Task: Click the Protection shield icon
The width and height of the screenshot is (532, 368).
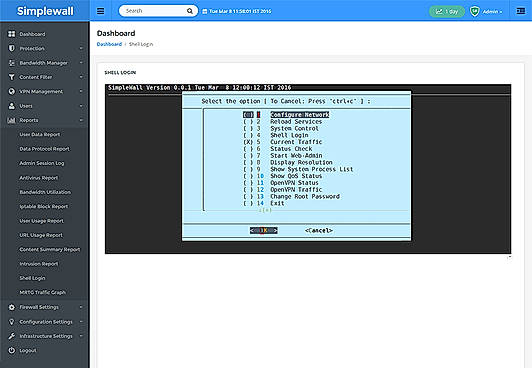Action: [x=12, y=48]
